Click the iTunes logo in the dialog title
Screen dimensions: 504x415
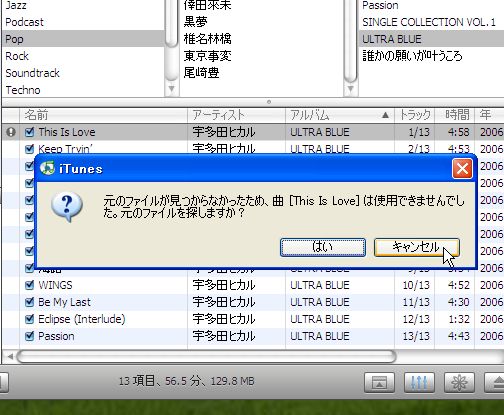point(47,168)
